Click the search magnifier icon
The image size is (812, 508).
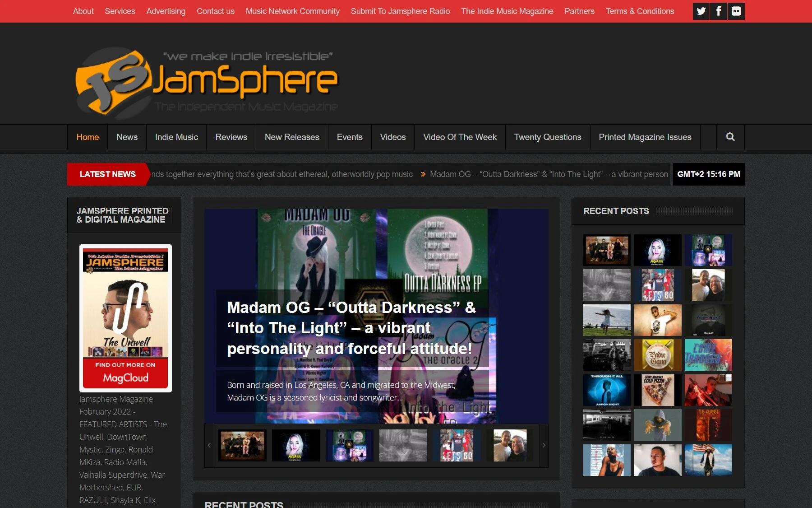tap(730, 137)
